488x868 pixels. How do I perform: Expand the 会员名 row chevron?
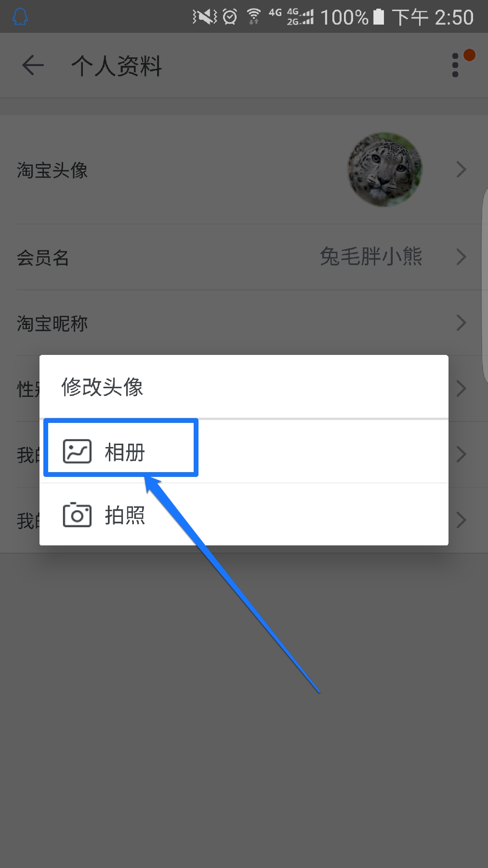pos(461,257)
